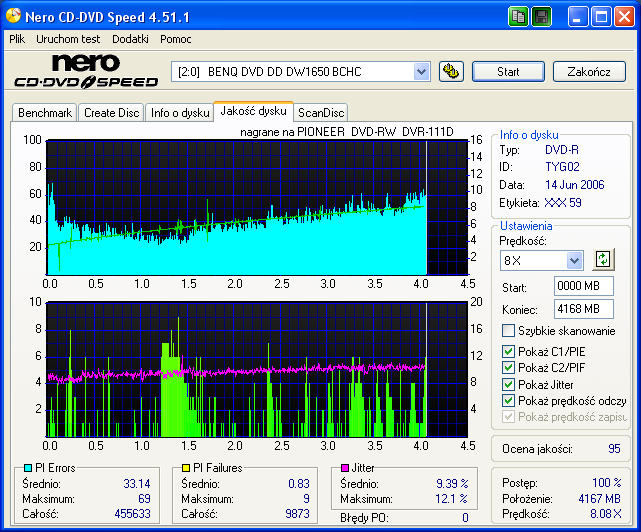The width and height of the screenshot is (641, 532).
Task: Expand the BENQ DVD drive selection dropdown
Action: click(421, 72)
